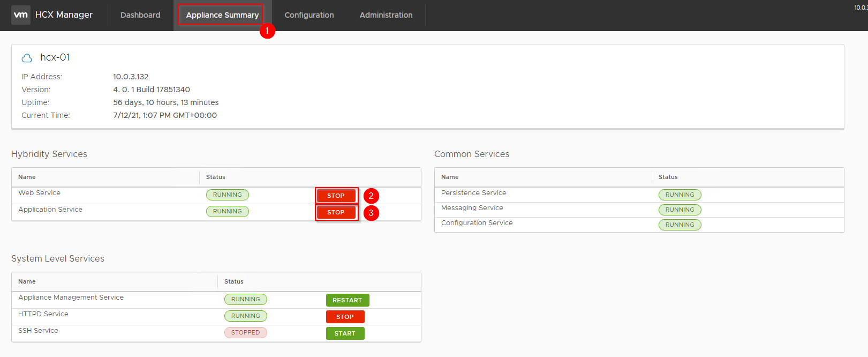
Task: Click the Common Services Name column header
Action: 450,177
